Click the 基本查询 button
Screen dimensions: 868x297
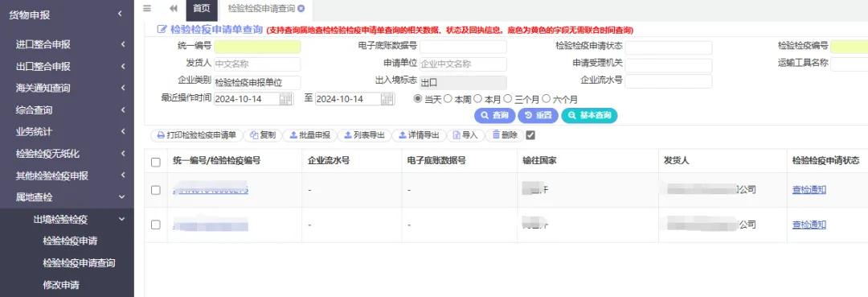click(x=590, y=115)
